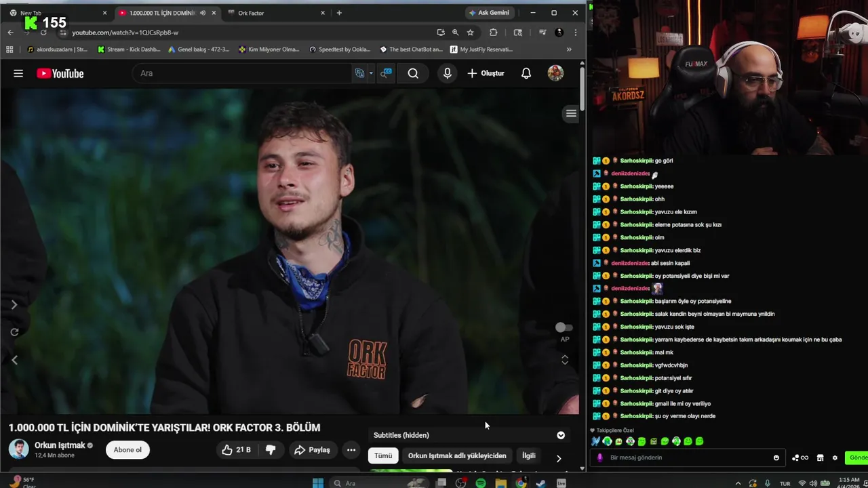Image resolution: width=868 pixels, height=488 pixels.
Task: Open Spotify from the taskbar
Action: point(481,483)
